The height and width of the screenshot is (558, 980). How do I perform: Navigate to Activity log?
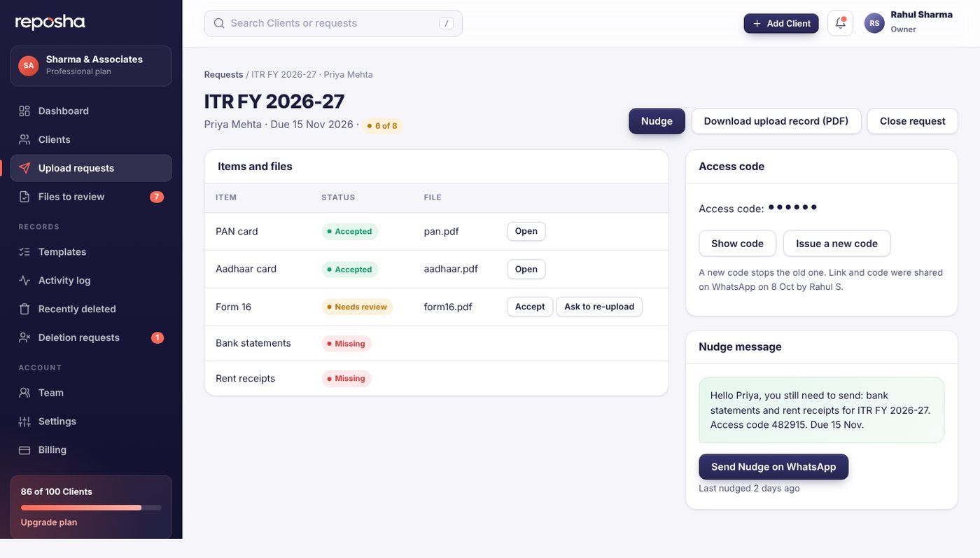pos(91,280)
